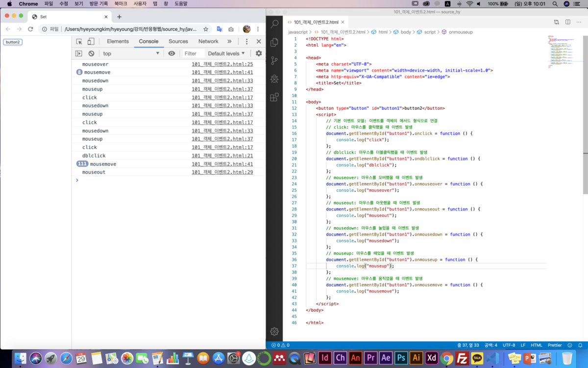Open the JavaScript context 'top' dropdown
The image size is (588, 368).
point(131,53)
